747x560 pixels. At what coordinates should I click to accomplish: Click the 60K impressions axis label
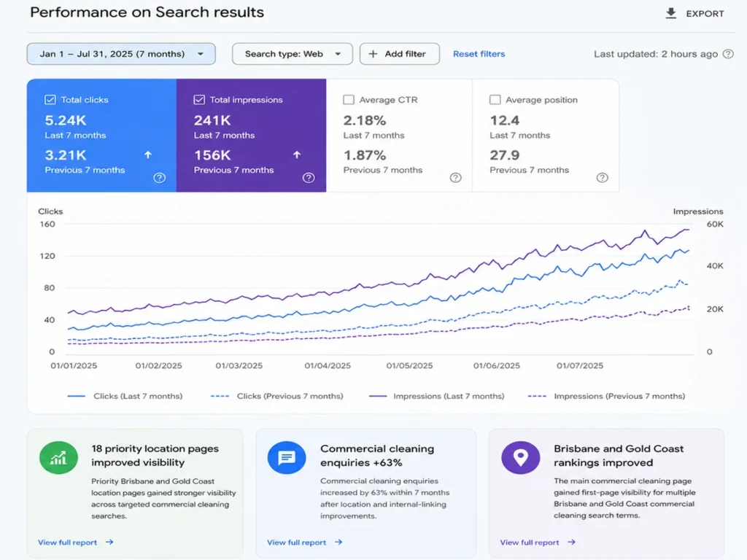715,224
